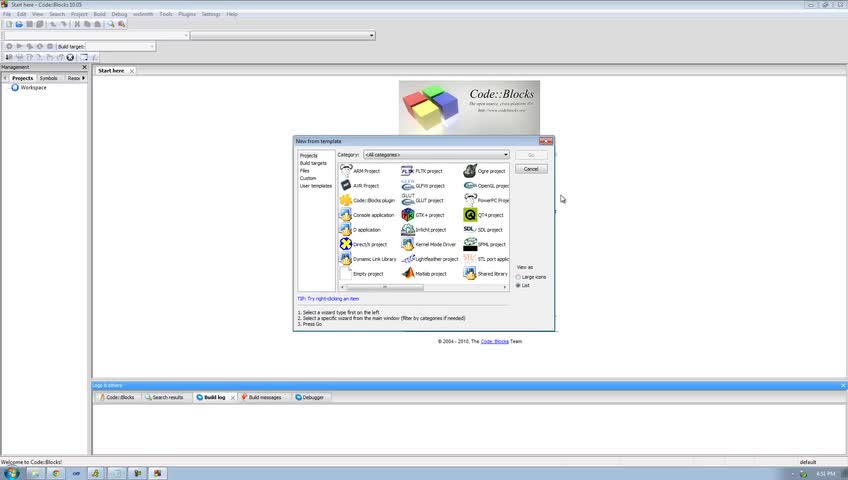Pick the Shared library template
The image size is (848, 480).
point(486,274)
